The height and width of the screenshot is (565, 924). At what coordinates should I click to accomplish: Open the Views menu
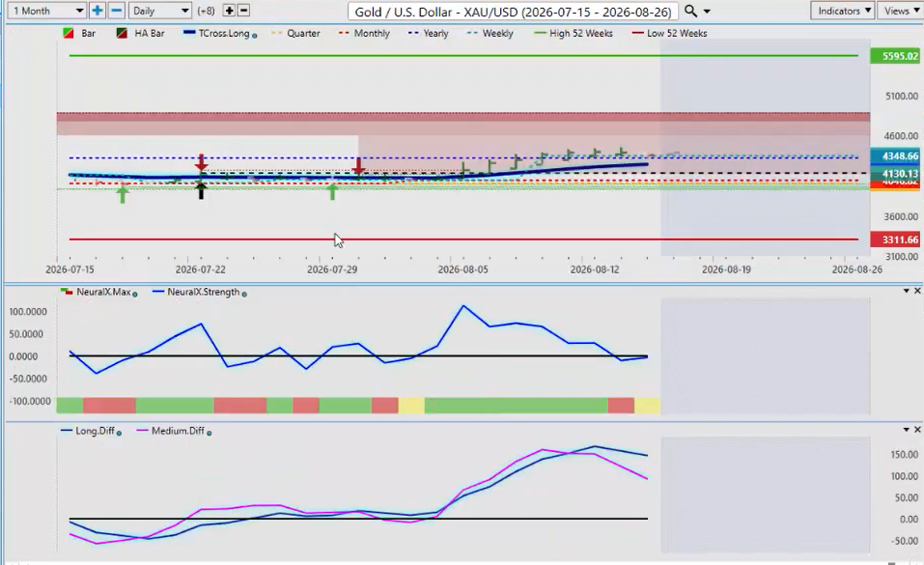tap(901, 11)
